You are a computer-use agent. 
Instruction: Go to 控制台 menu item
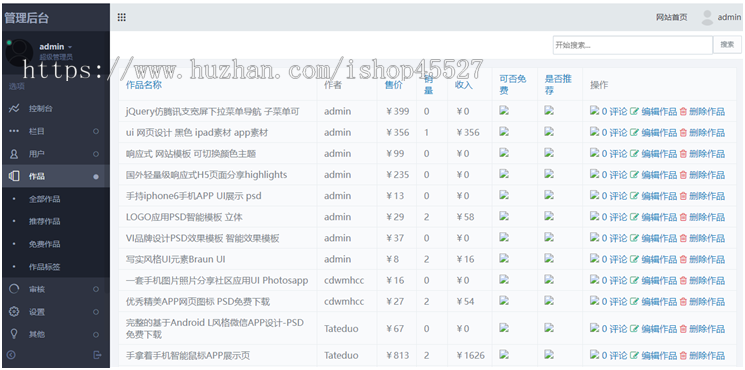point(40,108)
